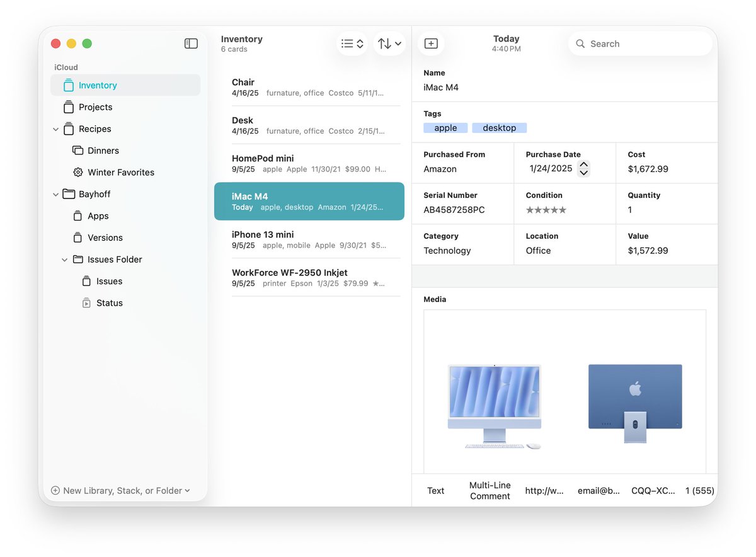Click the rear-view blue iMac image
Viewport: 756px width, 557px height.
pos(635,404)
